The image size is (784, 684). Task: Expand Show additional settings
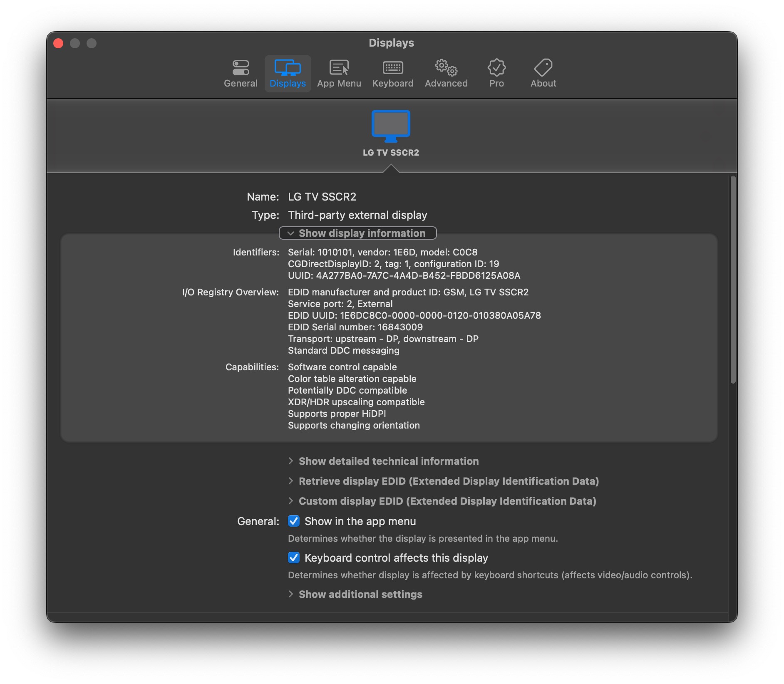point(355,594)
